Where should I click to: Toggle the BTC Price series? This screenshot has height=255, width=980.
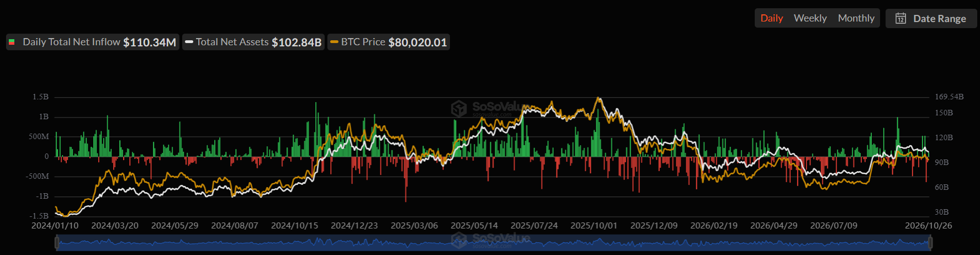pyautogui.click(x=389, y=42)
